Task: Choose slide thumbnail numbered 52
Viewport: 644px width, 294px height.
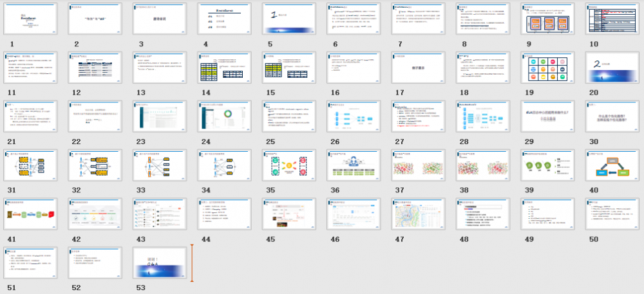Action: (x=95, y=263)
